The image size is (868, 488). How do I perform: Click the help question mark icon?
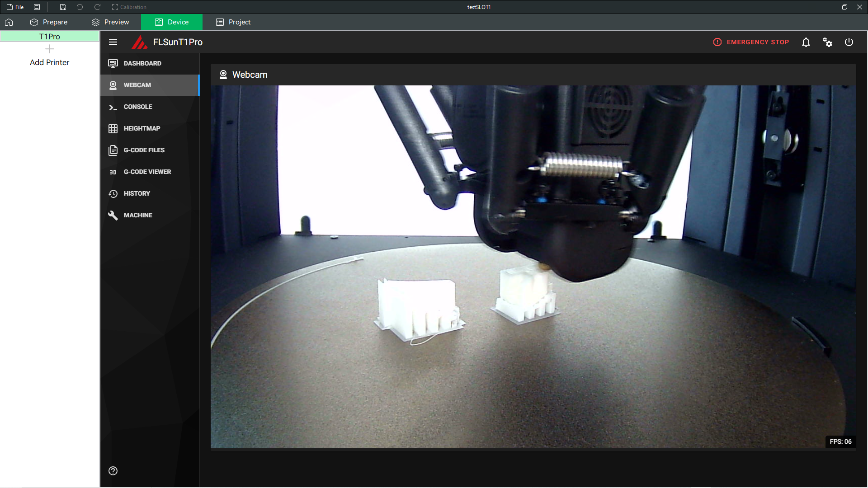click(x=113, y=471)
